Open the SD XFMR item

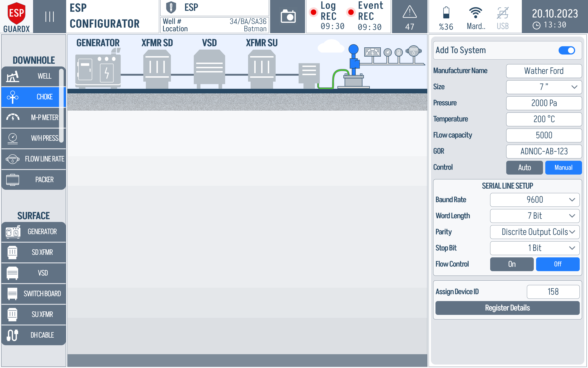pos(34,252)
